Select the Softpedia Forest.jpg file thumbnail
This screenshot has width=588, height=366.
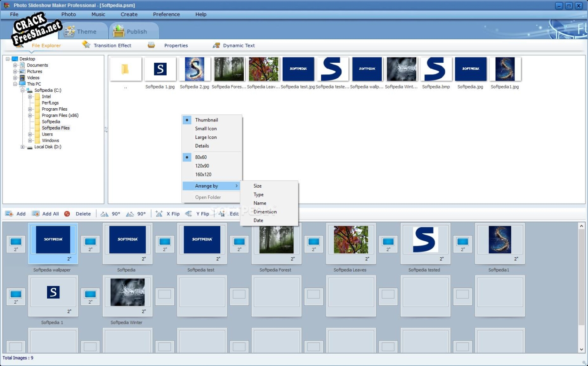click(x=229, y=69)
